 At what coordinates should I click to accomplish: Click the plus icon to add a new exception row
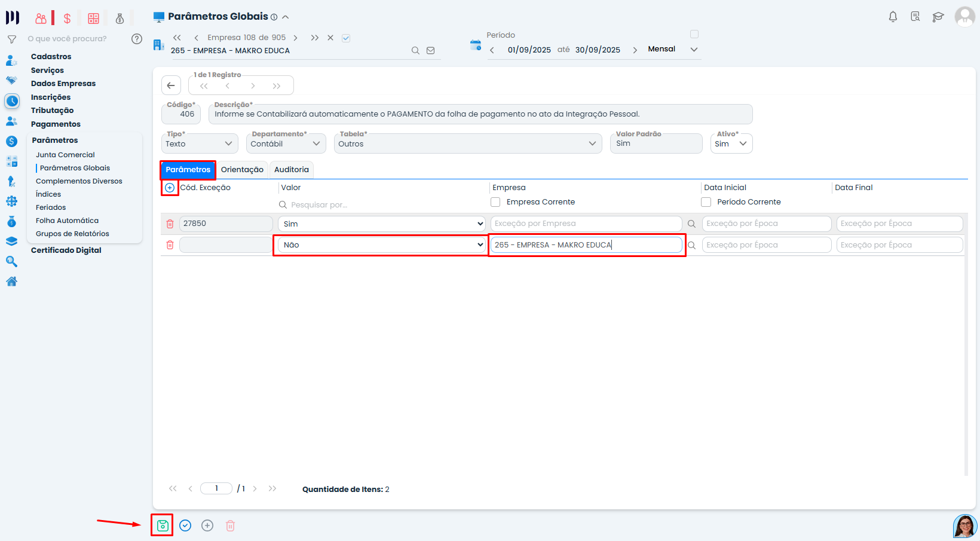[170, 188]
